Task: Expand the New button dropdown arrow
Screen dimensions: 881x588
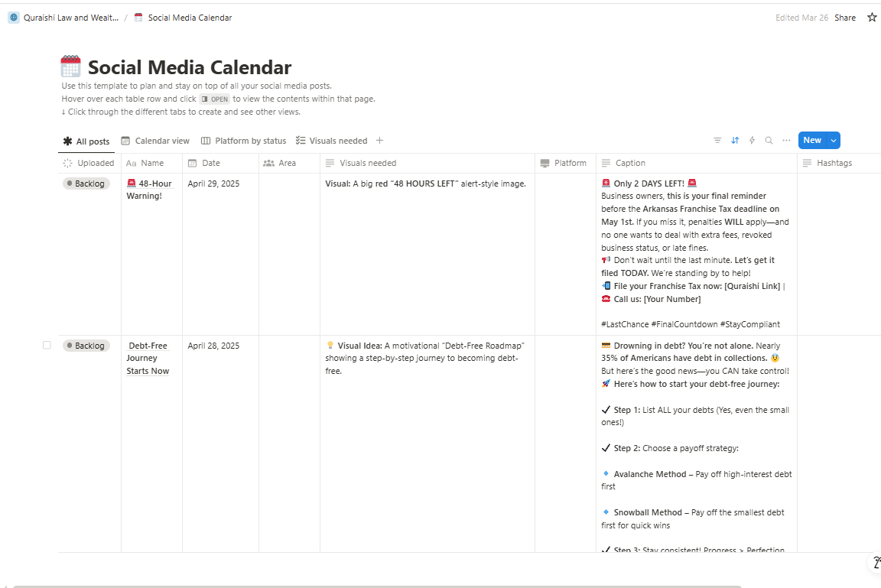Action: tap(834, 141)
